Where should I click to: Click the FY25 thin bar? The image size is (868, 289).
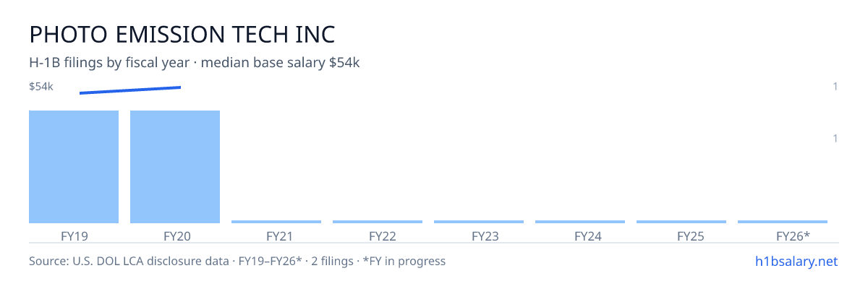681,222
